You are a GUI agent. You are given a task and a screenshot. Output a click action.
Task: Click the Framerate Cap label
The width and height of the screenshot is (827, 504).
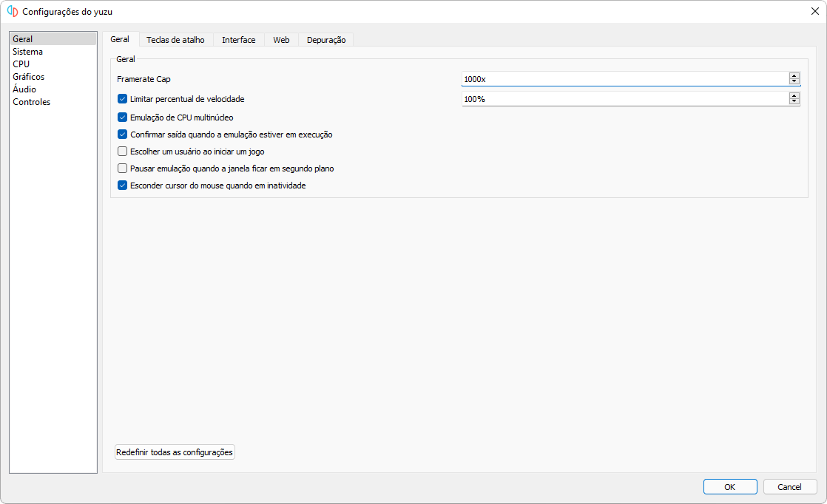pyautogui.click(x=144, y=79)
